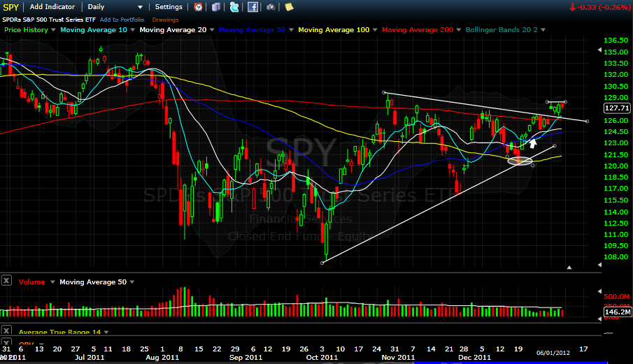The width and height of the screenshot is (633, 364).
Task: Select the white arrow drawing on the chart
Action: [533, 143]
